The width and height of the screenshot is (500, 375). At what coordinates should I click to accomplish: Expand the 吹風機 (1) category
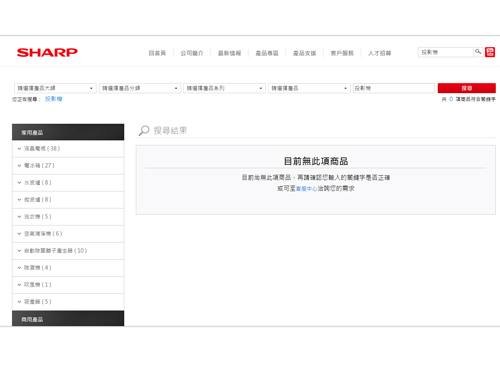pos(68,285)
